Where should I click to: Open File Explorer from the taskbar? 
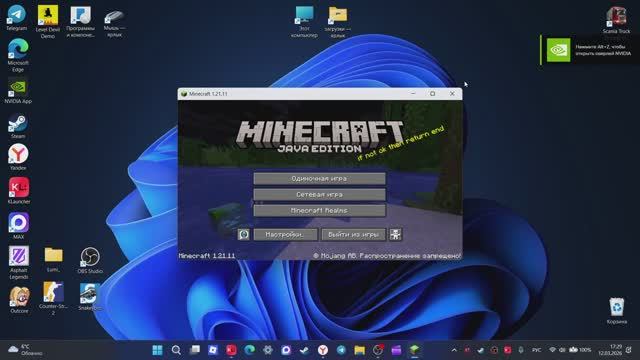point(360,350)
